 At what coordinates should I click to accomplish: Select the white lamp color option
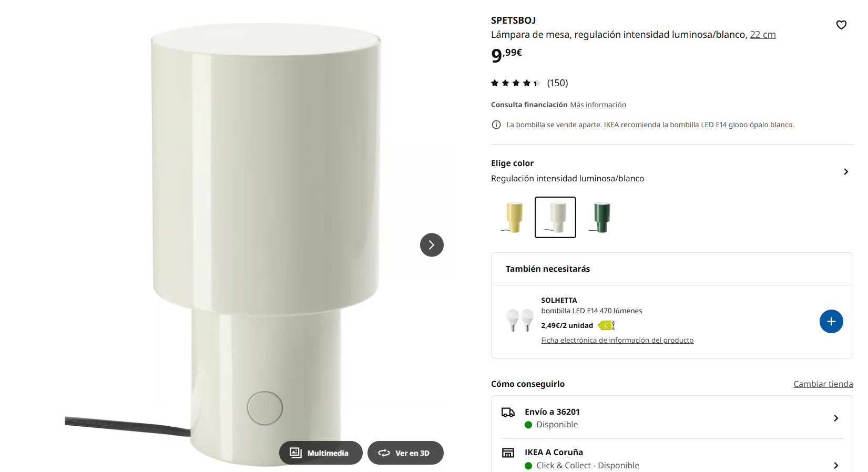tap(555, 217)
